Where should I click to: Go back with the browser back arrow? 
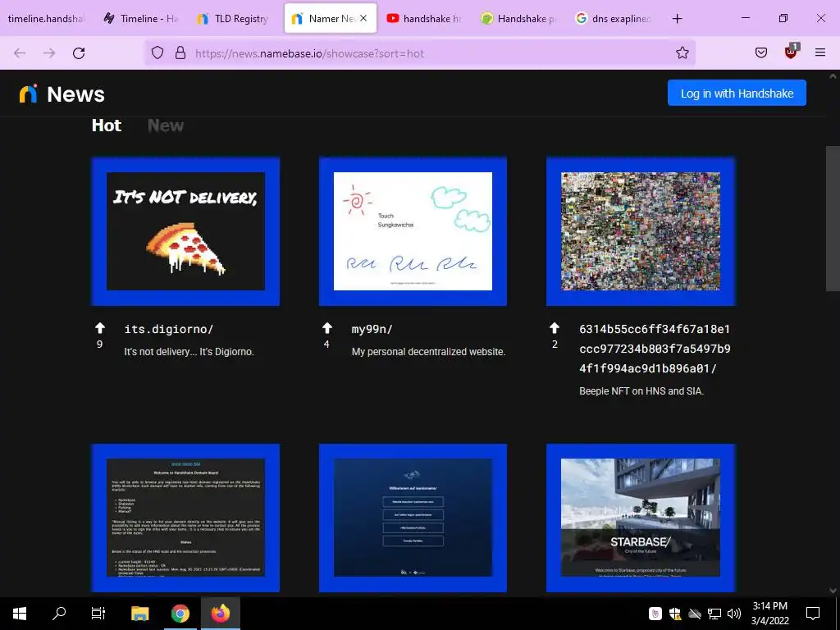click(x=20, y=53)
